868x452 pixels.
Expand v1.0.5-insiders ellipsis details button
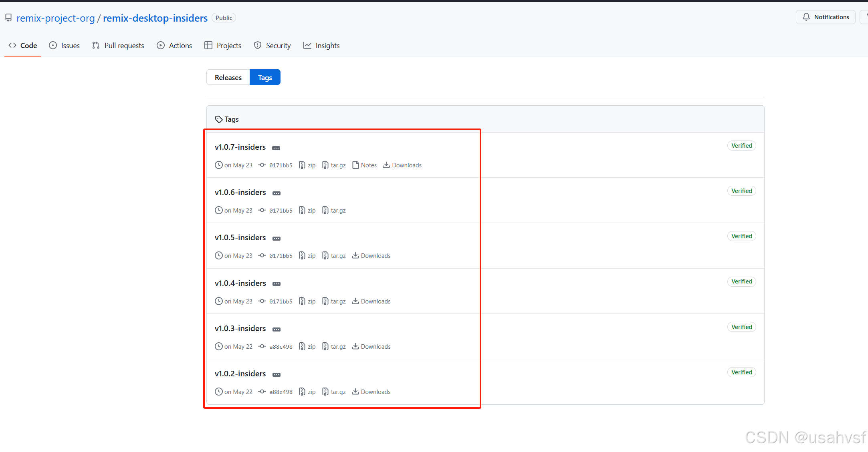tap(276, 239)
